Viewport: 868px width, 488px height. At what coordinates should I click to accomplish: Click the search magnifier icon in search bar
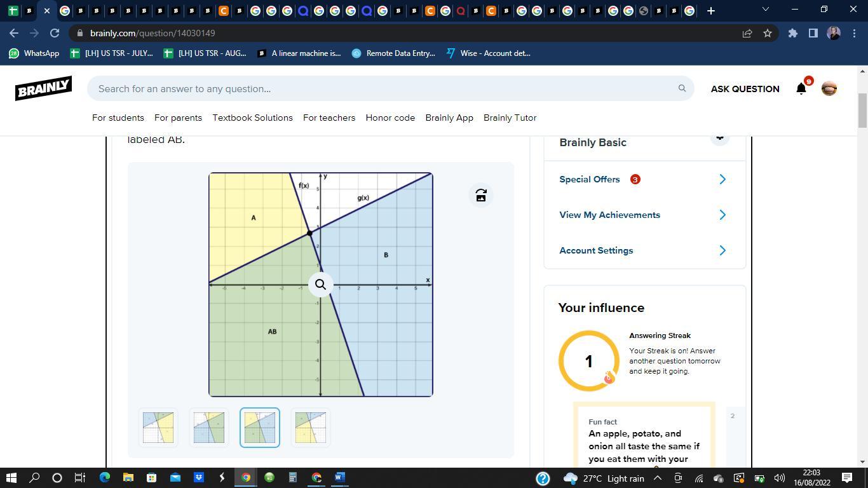pos(682,88)
